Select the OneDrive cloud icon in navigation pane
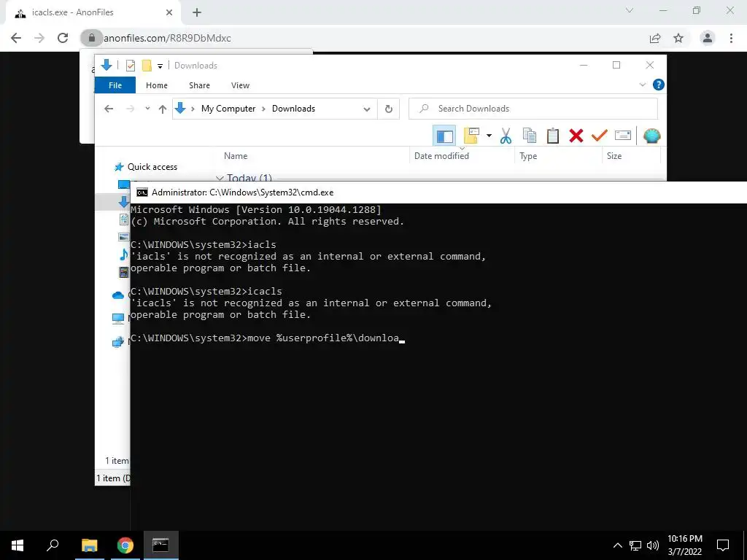 pos(118,296)
